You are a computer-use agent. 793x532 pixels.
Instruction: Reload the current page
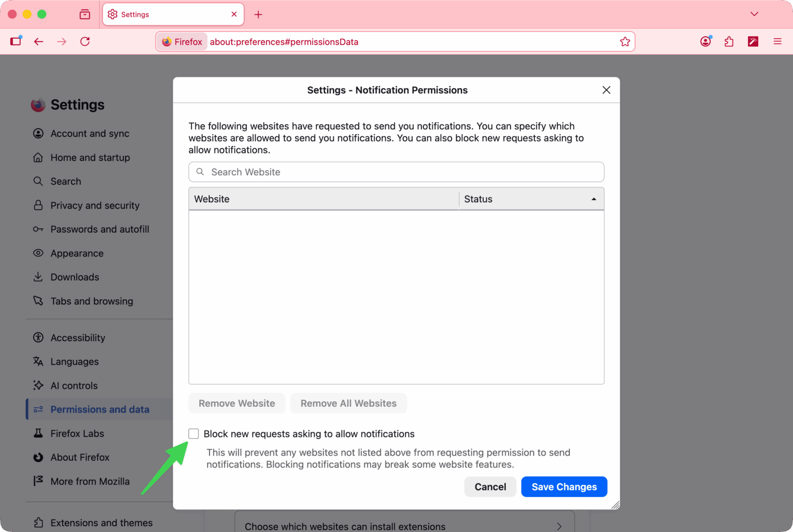pos(85,41)
